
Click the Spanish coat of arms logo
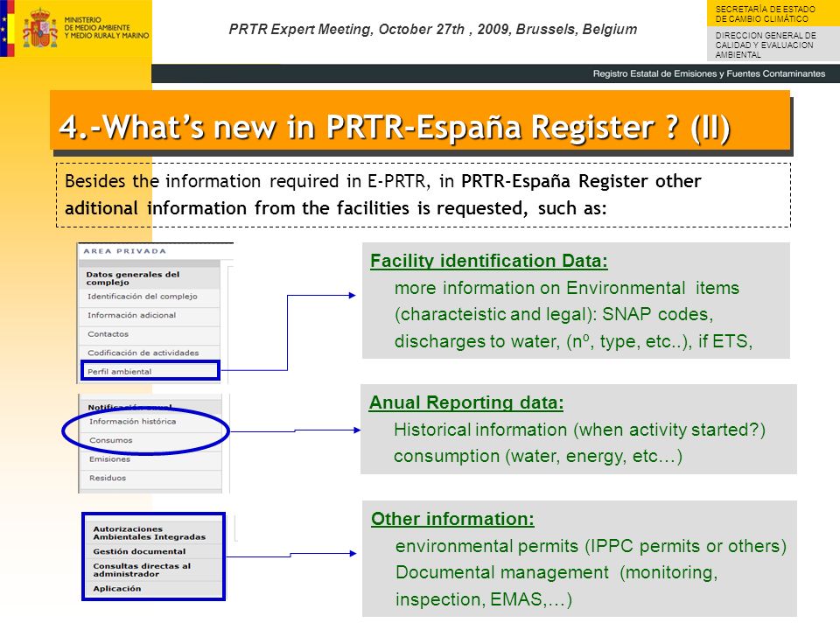40,28
